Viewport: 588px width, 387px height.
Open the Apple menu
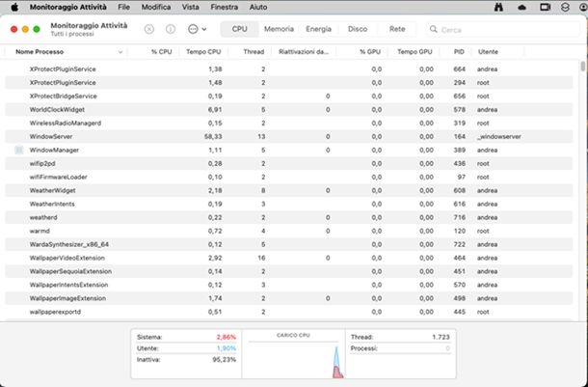(x=14, y=7)
